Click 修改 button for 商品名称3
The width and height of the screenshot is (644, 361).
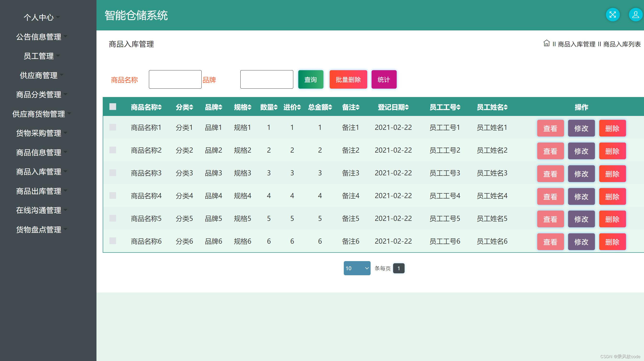[x=581, y=174]
